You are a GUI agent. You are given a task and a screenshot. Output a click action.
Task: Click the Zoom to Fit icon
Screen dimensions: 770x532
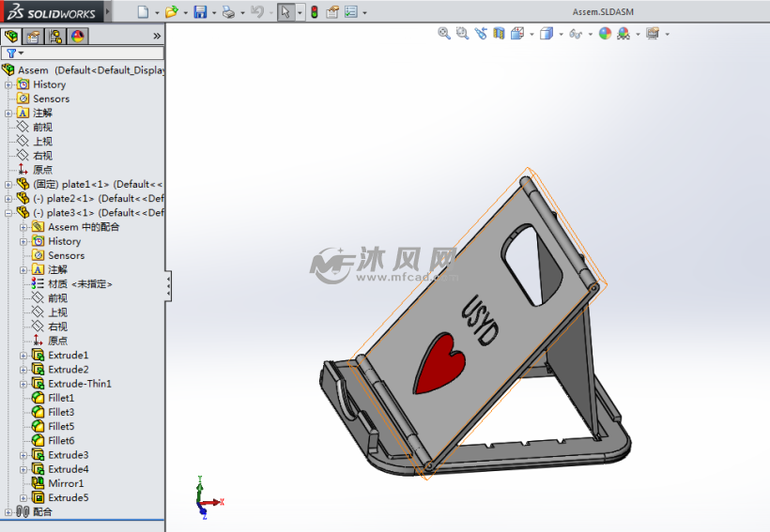point(444,34)
